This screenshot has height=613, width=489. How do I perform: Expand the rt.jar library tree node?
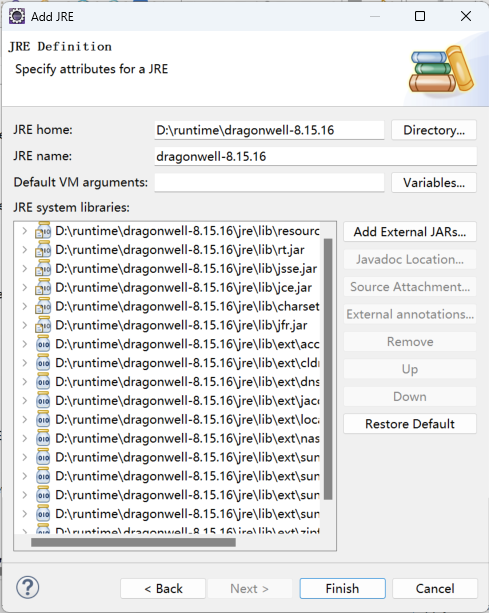pyautogui.click(x=25, y=250)
